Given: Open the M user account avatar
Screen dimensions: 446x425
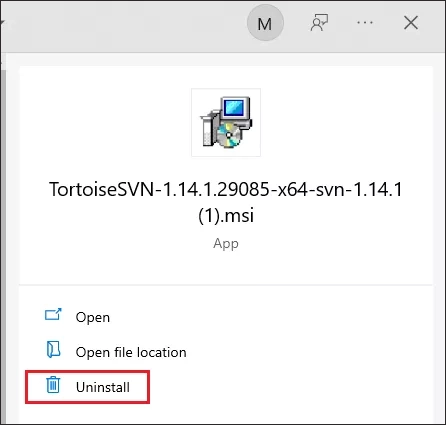Looking at the screenshot, I should tap(265, 23).
